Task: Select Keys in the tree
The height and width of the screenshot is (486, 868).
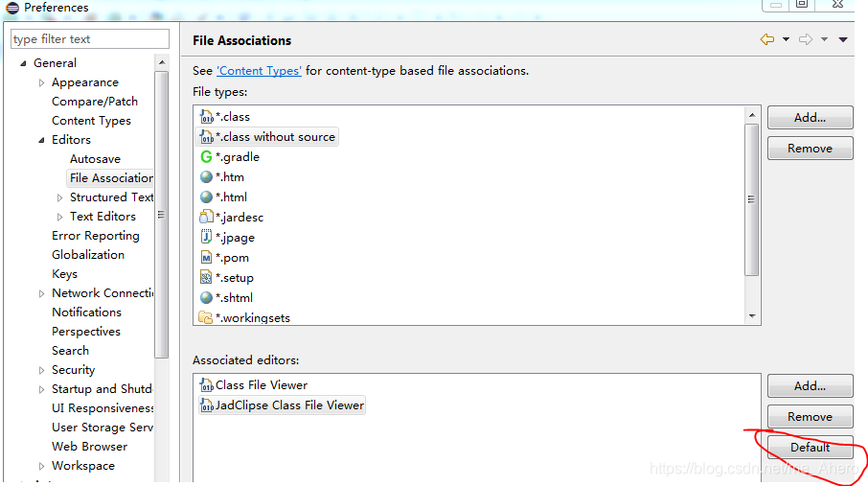Action: [x=65, y=274]
